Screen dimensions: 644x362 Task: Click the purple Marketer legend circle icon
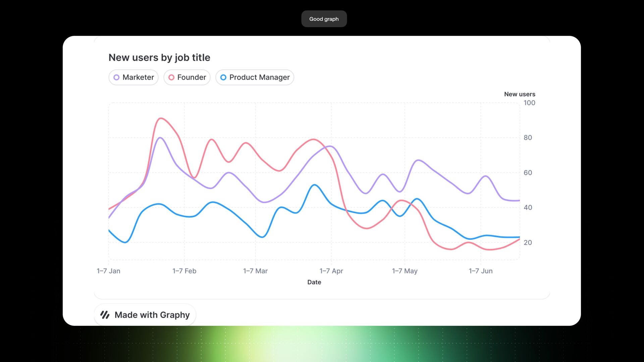(x=116, y=77)
